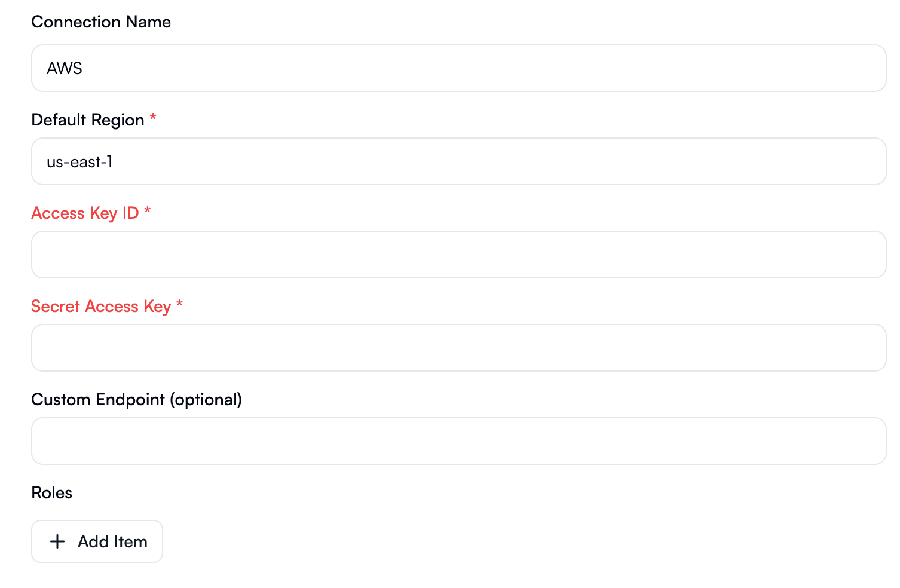Click the Connection Name label

100,22
